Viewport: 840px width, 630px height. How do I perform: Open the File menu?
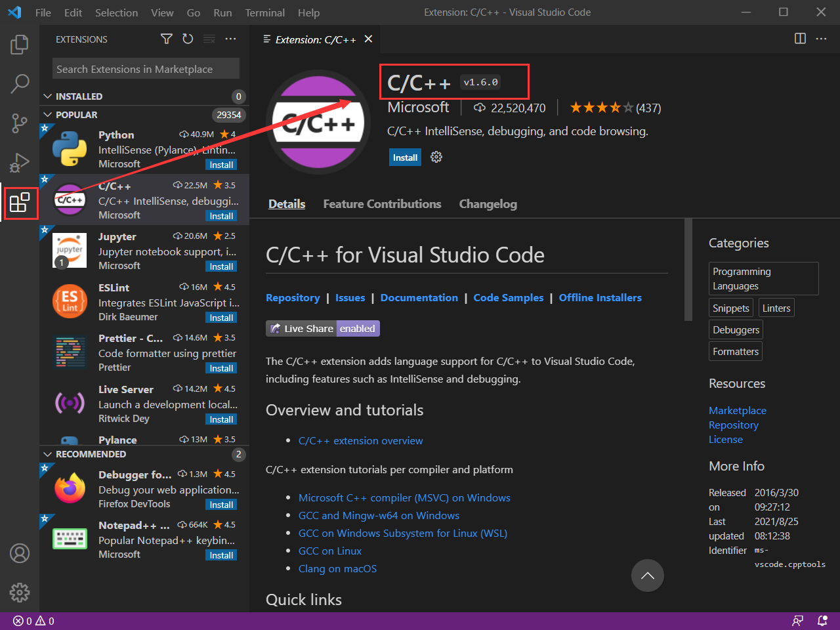[x=43, y=12]
